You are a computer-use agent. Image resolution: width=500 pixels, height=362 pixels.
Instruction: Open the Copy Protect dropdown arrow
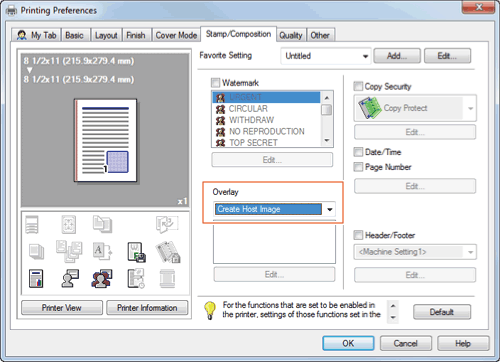[x=470, y=108]
